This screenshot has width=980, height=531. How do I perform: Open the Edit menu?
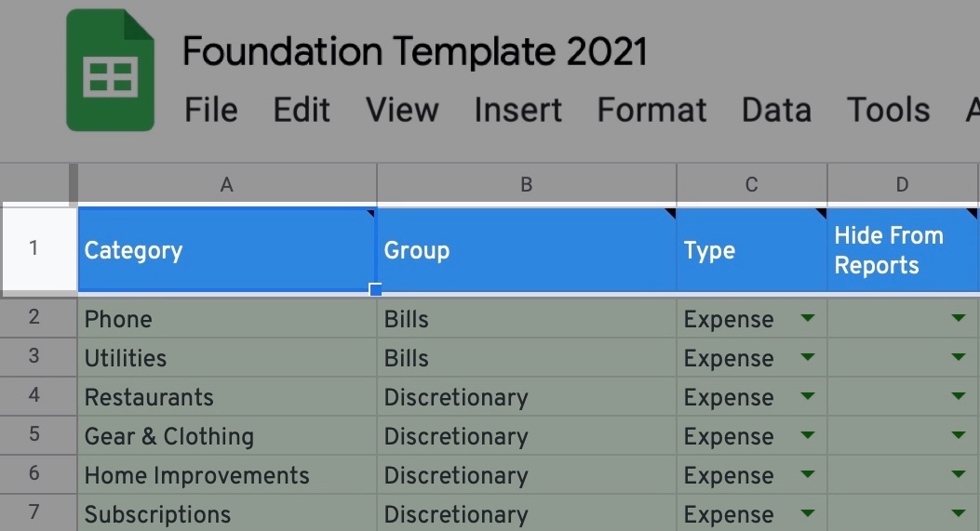[x=302, y=110]
